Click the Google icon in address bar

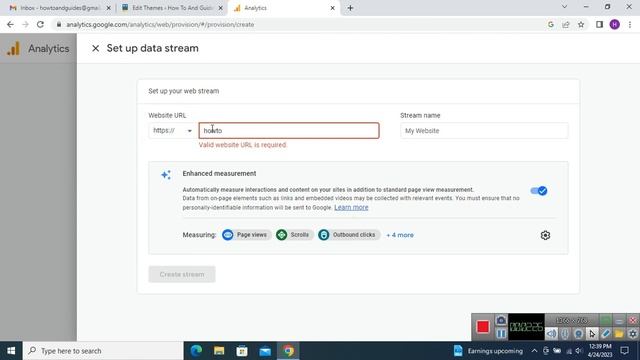551,24
